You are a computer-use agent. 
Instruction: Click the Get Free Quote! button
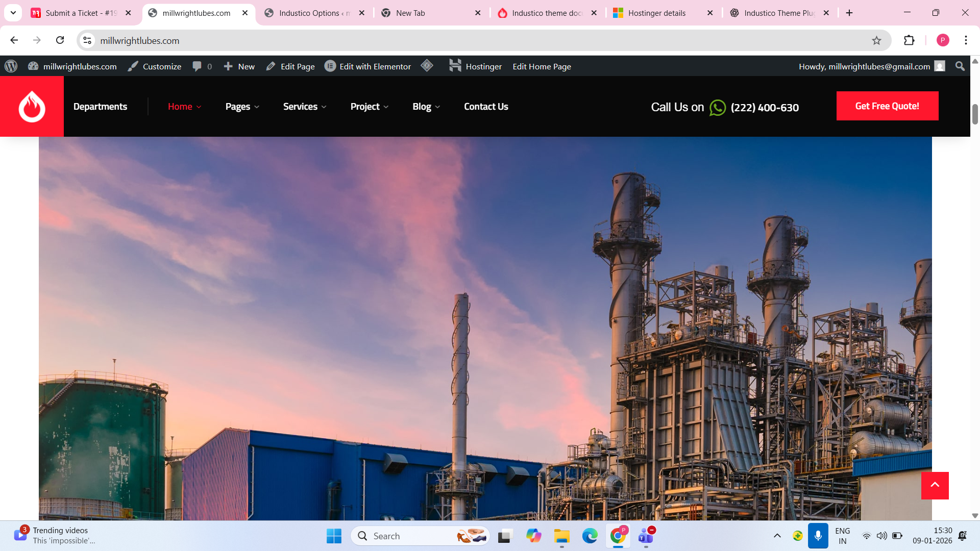coord(887,106)
